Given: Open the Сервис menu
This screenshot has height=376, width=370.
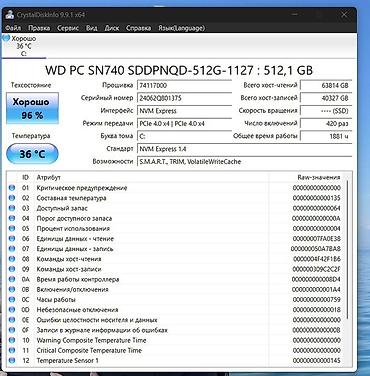Looking at the screenshot, I should (x=68, y=28).
